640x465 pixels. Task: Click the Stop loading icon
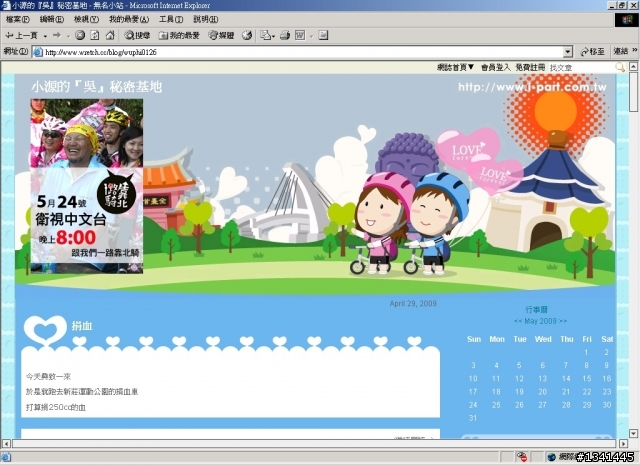pos(80,36)
